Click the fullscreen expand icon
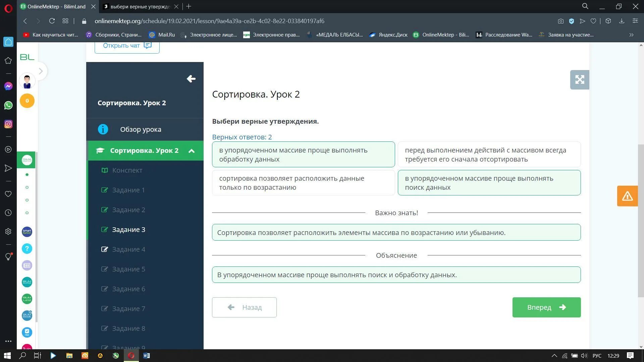The width and height of the screenshot is (644, 362). coord(579,80)
